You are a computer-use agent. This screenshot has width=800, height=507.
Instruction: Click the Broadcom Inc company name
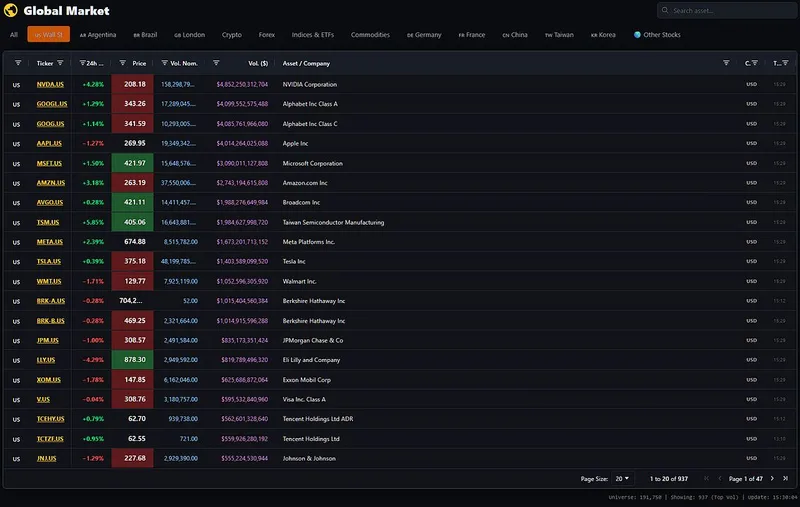(x=301, y=202)
